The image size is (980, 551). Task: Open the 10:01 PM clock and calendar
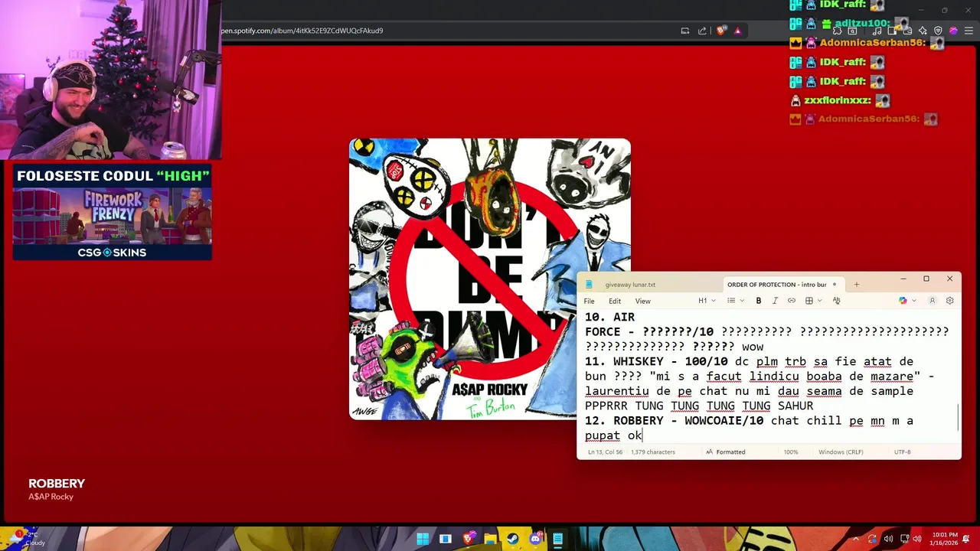(945, 539)
